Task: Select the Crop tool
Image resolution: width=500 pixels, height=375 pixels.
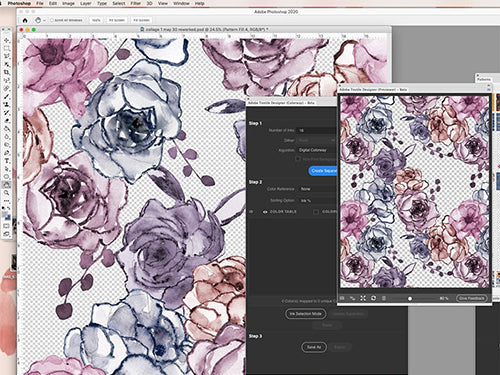Action: [6, 73]
